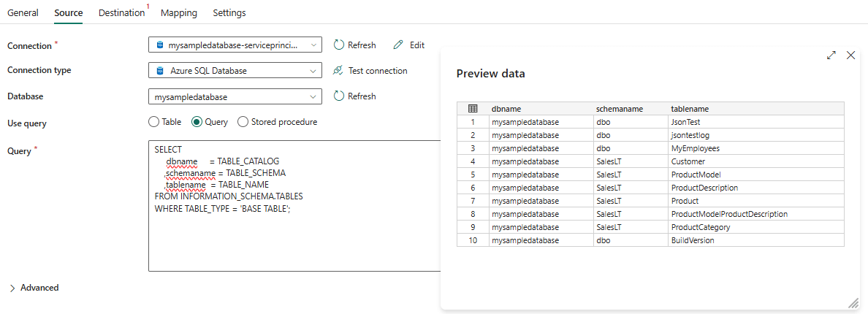868x314 pixels.
Task: Click the table grid icon in preview header
Action: (473, 109)
